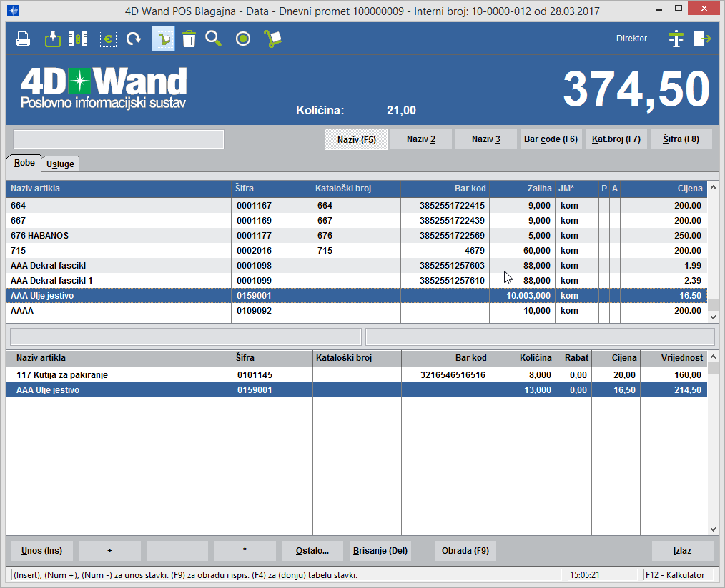Image resolution: width=725 pixels, height=588 pixels.
Task: Click the Šifra 0002016 cell
Action: click(x=272, y=250)
